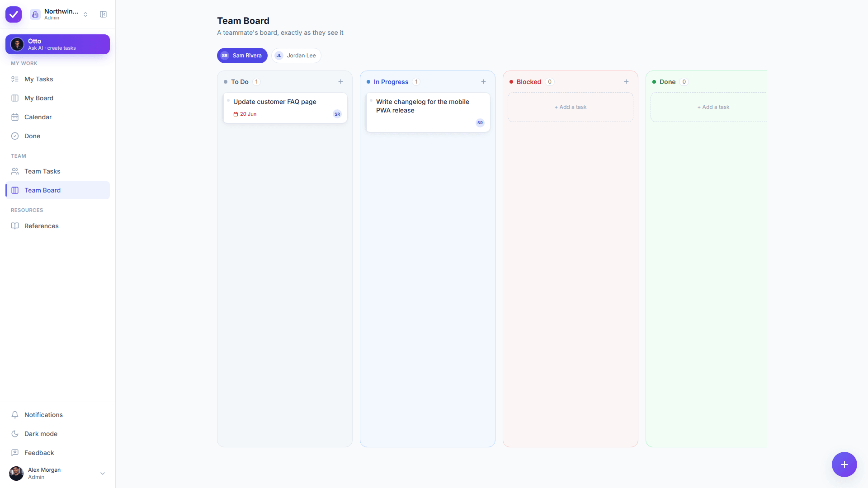Click the Feedback speech bubble icon
This screenshot has height=488, width=868.
tap(15, 453)
